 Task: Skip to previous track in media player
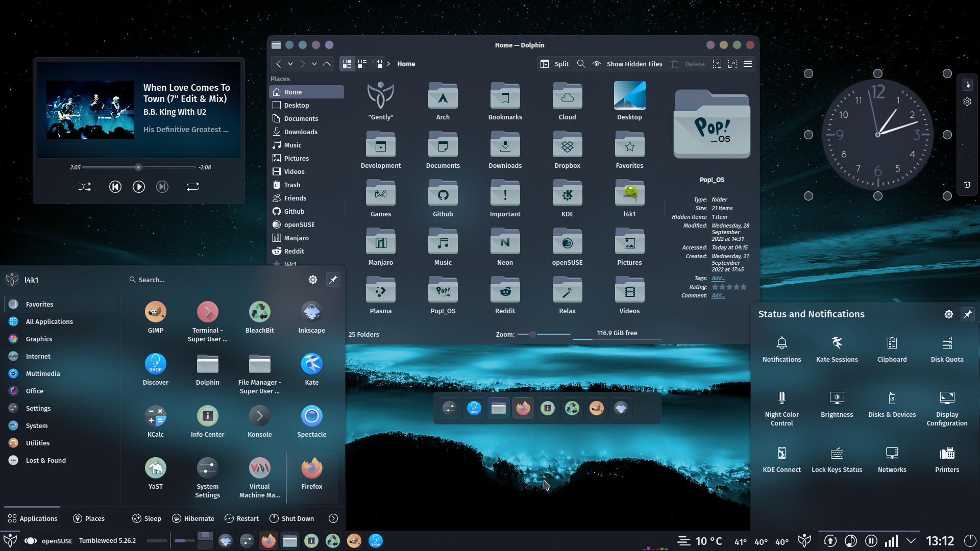click(x=115, y=187)
